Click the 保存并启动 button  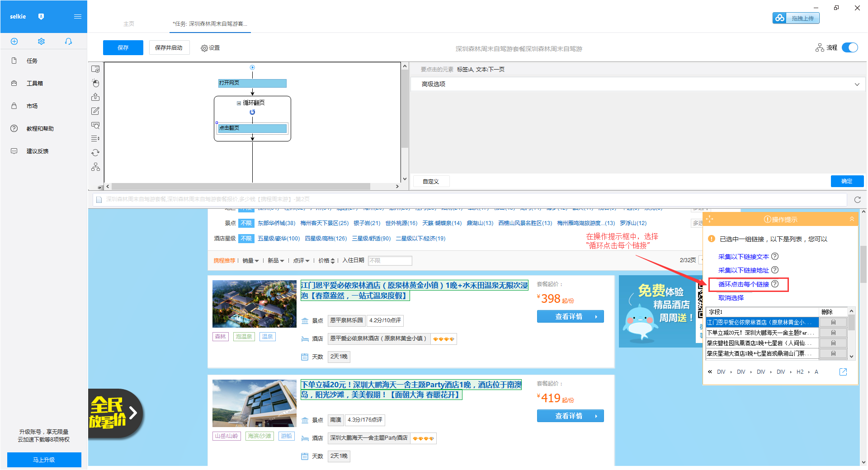[169, 47]
